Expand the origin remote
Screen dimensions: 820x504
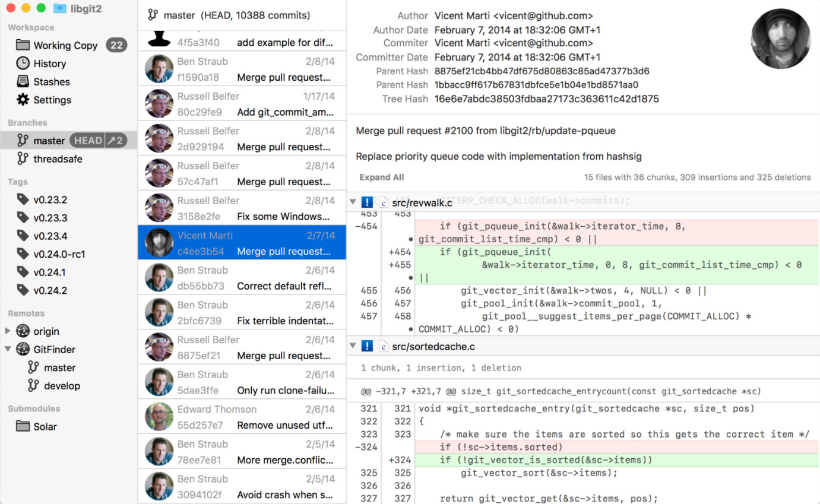pos(8,331)
